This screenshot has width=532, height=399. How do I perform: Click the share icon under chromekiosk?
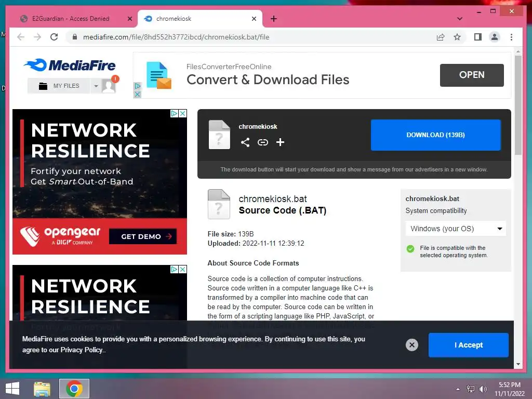click(x=245, y=142)
